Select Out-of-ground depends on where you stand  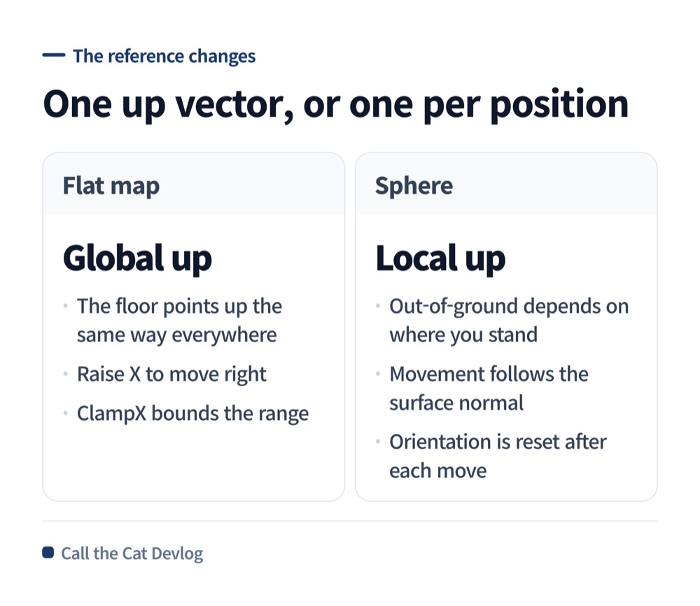pos(509,320)
